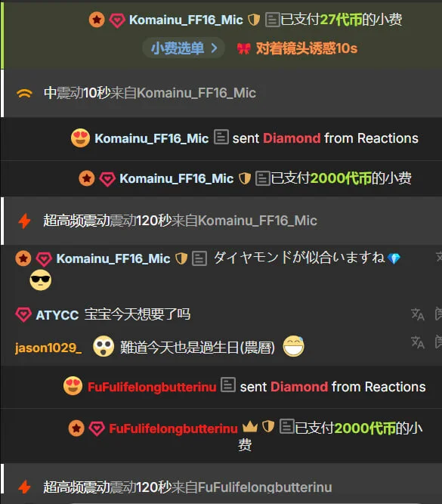The width and height of the screenshot is (442, 504).
Task: Click the note icon in Komainu's Japanese message
Action: (199, 258)
